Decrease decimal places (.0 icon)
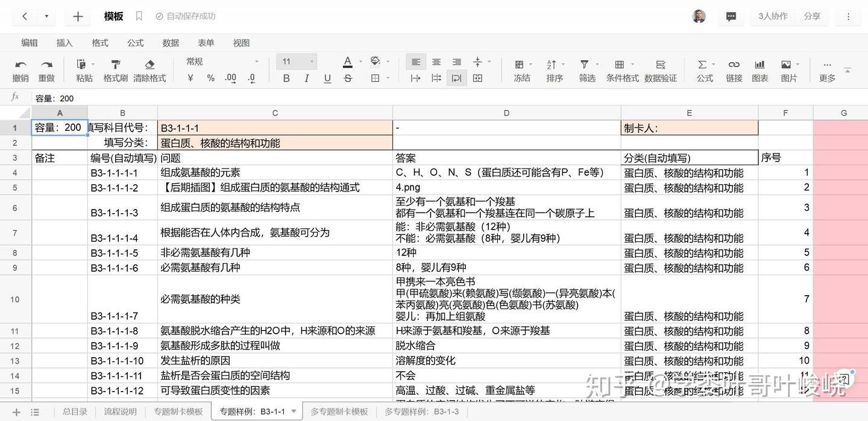 tap(251, 78)
